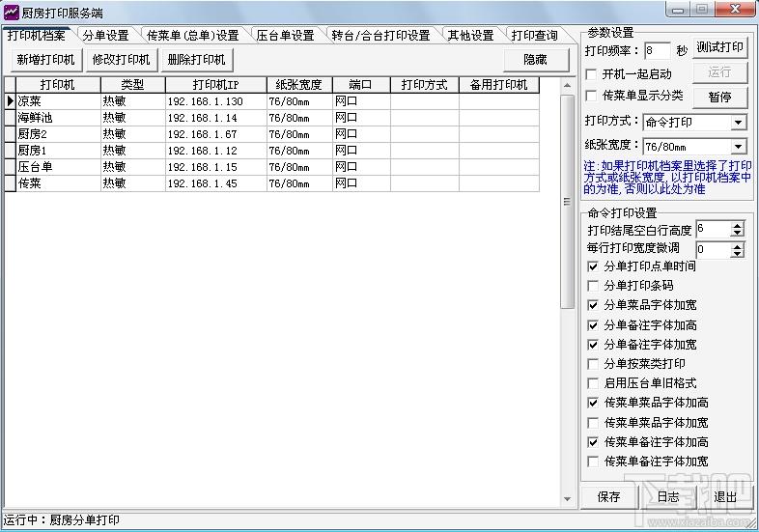Open the 日志 log button
The height and width of the screenshot is (532, 759).
click(668, 497)
